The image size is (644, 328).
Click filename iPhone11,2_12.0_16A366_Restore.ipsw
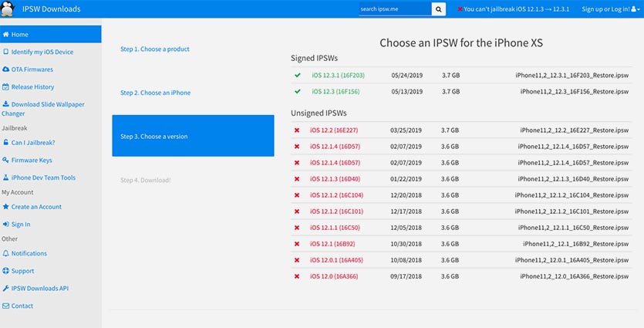coord(574,276)
